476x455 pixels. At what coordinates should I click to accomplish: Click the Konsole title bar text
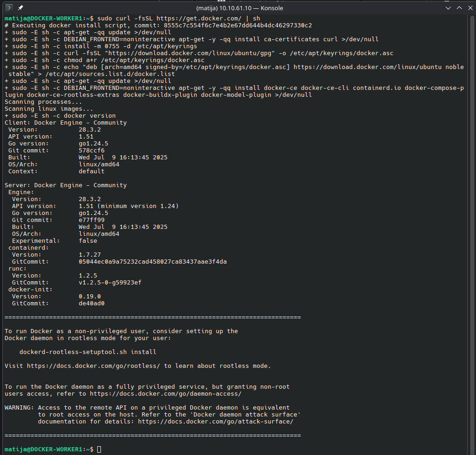239,8
